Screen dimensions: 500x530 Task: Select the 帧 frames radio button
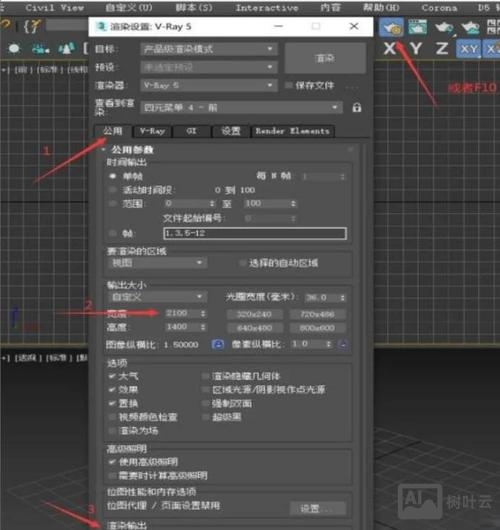pyautogui.click(x=113, y=233)
